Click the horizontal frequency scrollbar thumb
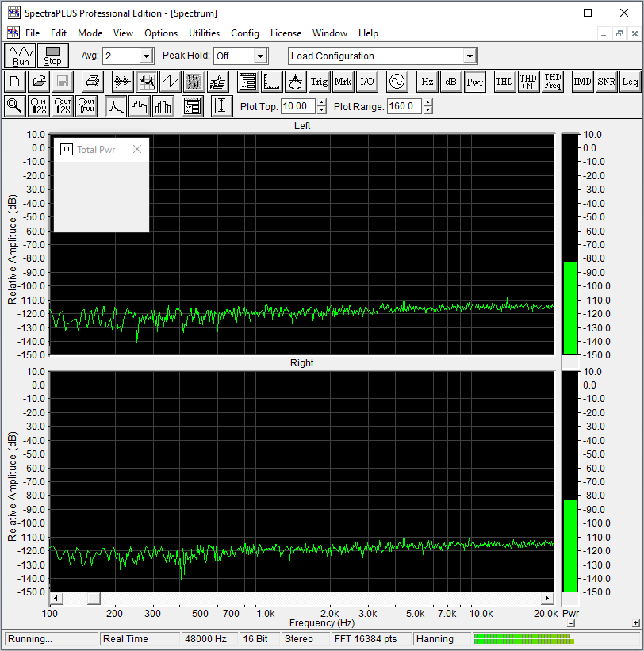The width and height of the screenshot is (644, 651). point(94,598)
